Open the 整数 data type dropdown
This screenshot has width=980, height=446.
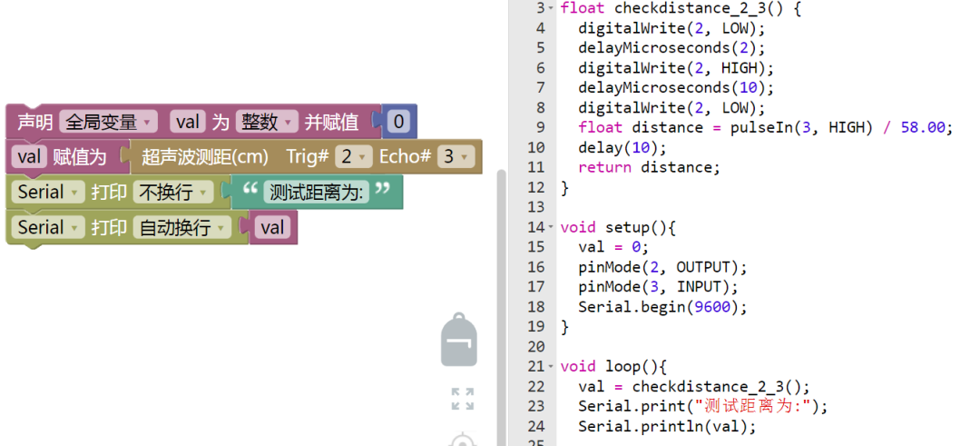pyautogui.click(x=267, y=122)
